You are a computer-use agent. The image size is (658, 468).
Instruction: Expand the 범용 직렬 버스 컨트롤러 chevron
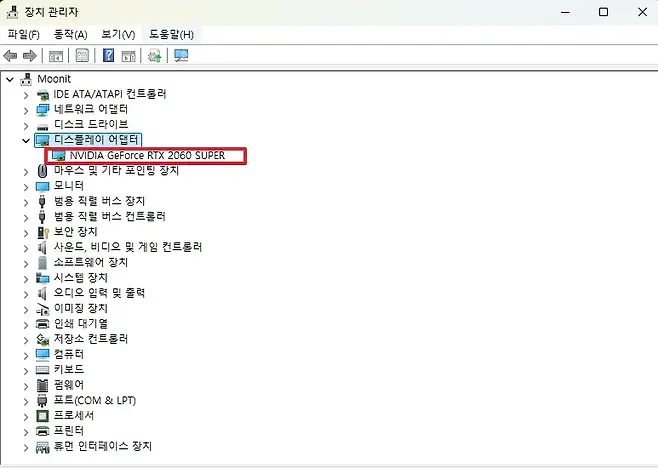click(26, 217)
